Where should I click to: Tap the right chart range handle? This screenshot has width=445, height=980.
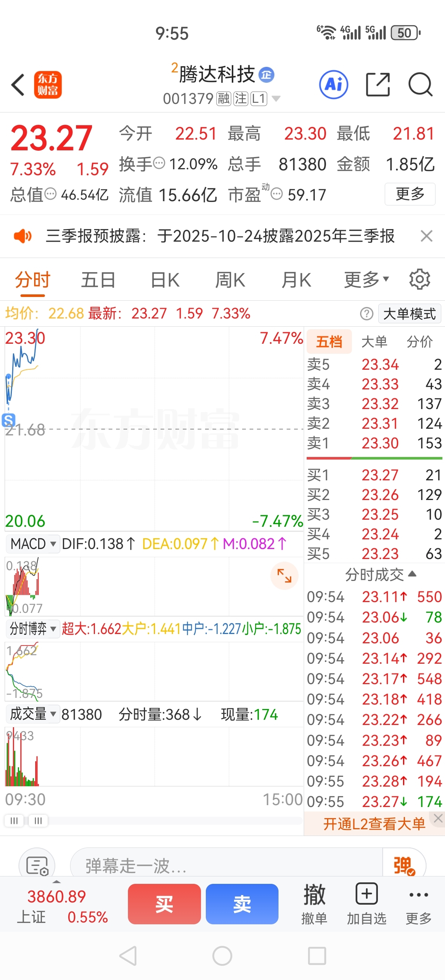click(x=38, y=821)
